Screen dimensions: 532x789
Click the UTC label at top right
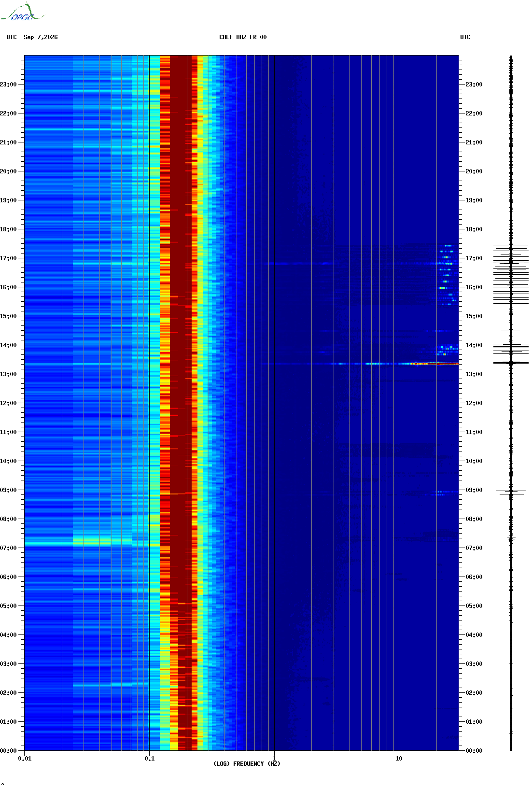click(x=465, y=37)
